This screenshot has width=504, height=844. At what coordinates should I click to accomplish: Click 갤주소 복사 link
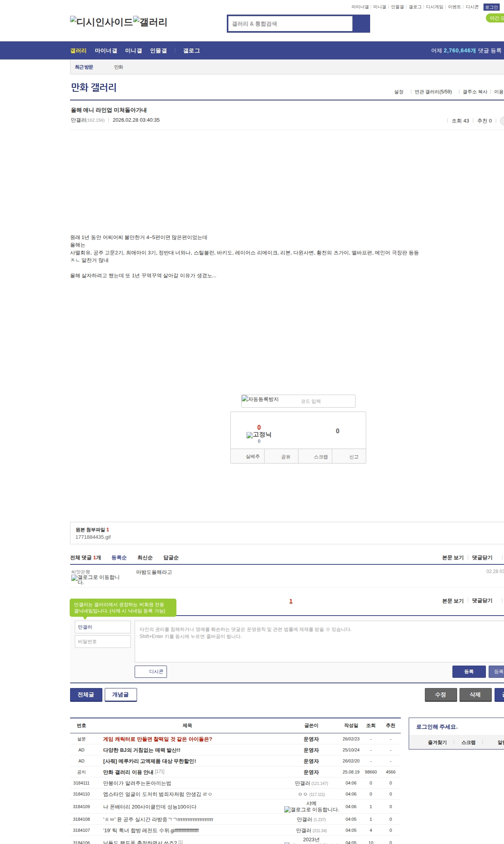[x=475, y=92]
